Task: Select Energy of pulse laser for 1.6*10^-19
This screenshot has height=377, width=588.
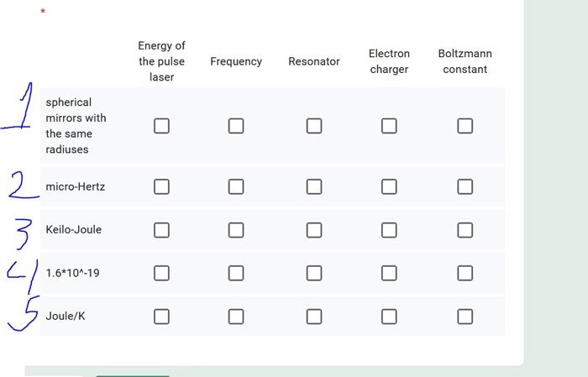Action: pos(161,273)
